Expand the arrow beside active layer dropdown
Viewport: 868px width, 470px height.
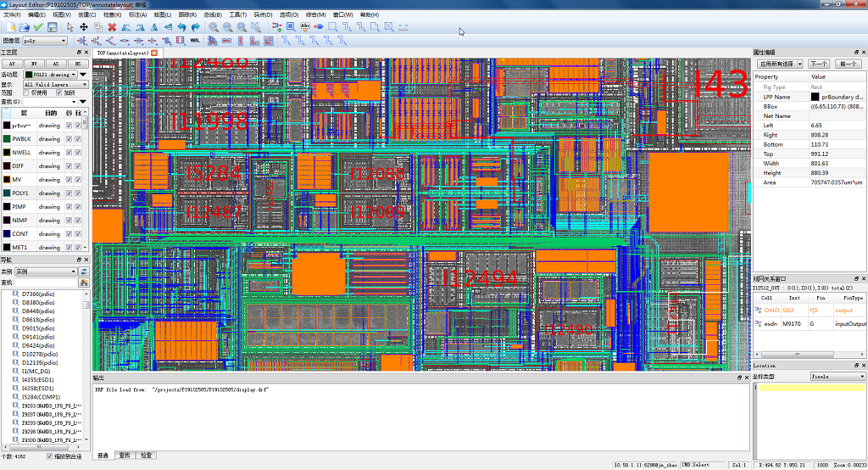click(83, 75)
